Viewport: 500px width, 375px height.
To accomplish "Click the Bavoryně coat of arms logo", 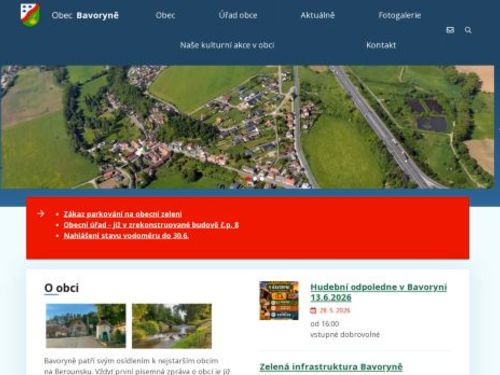I will pos(30,15).
